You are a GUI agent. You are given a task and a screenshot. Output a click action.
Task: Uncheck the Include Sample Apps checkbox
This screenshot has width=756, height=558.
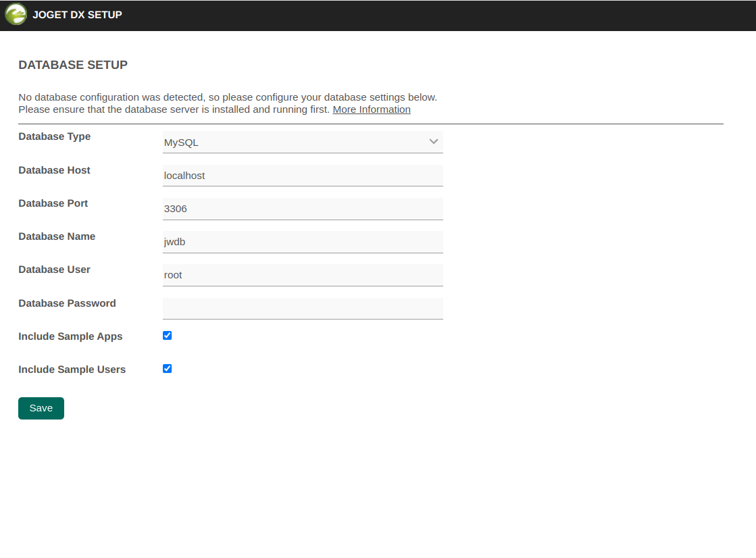coord(168,336)
